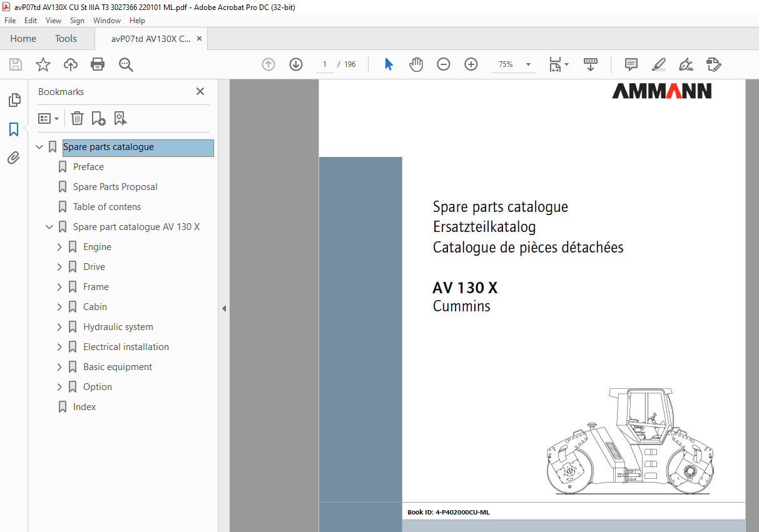Image resolution: width=759 pixels, height=532 pixels.
Task: Jump to the Preface bookmark
Action: click(88, 167)
